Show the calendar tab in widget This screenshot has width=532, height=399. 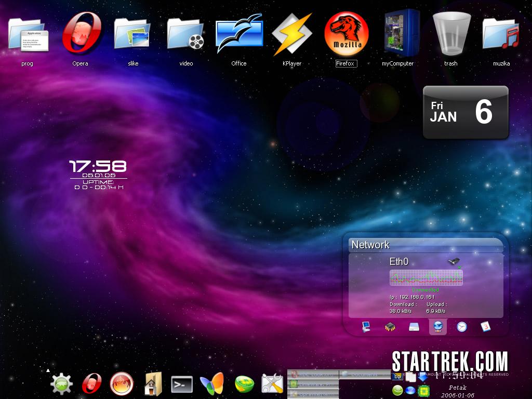(486, 327)
